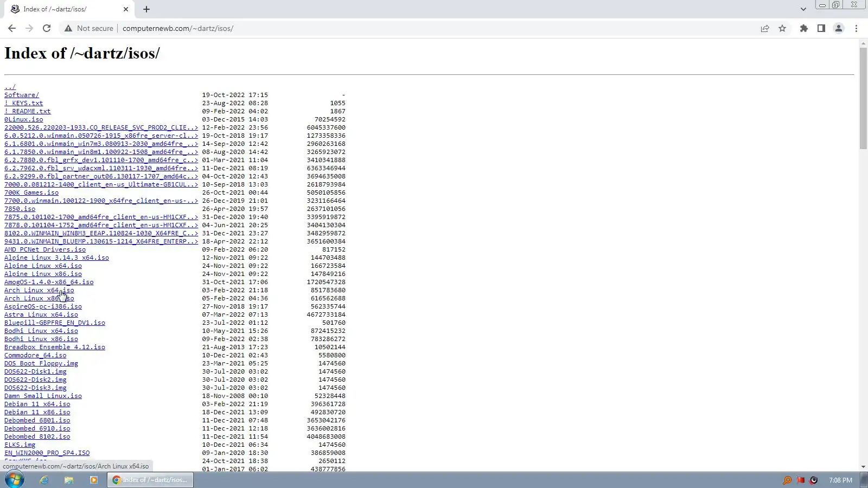
Task: Download 9431.0.WINMAIN_BLUEMP file
Action: pyautogui.click(x=101, y=241)
